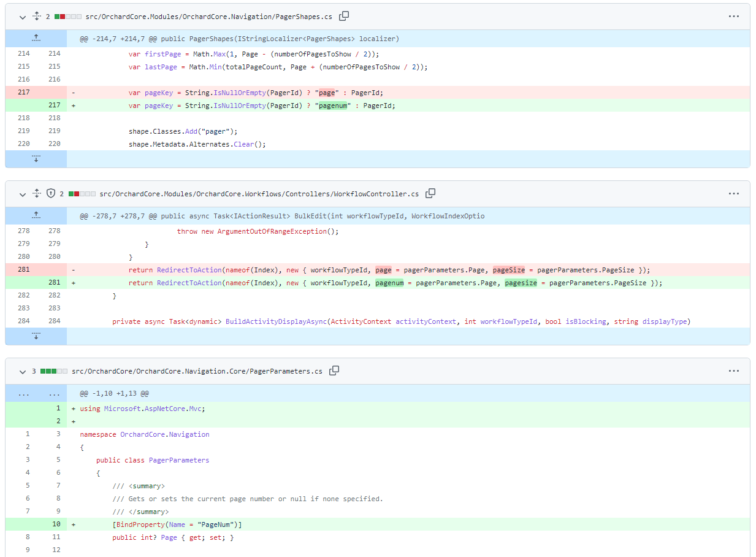Open the PagerShapes.cs file path link
This screenshot has height=557, width=756.
pos(209,17)
